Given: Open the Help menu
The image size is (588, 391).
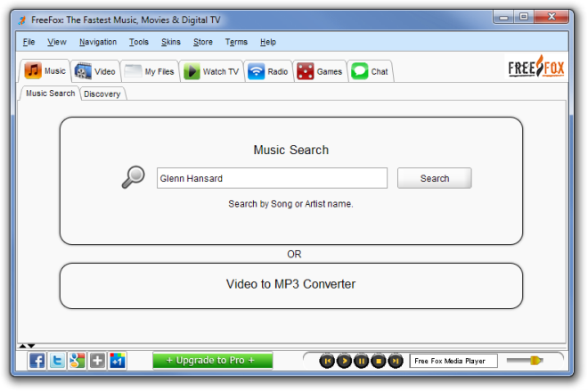Looking at the screenshot, I should coord(268,42).
